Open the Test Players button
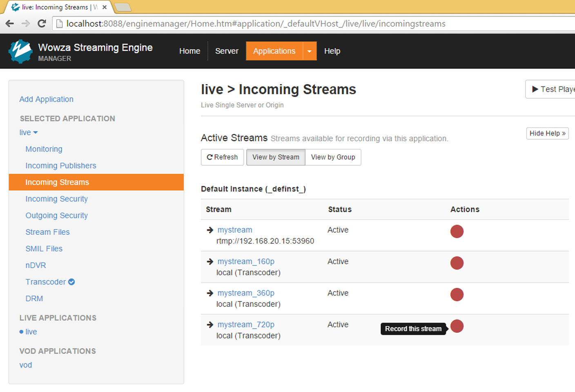The width and height of the screenshot is (575, 392). [x=550, y=89]
